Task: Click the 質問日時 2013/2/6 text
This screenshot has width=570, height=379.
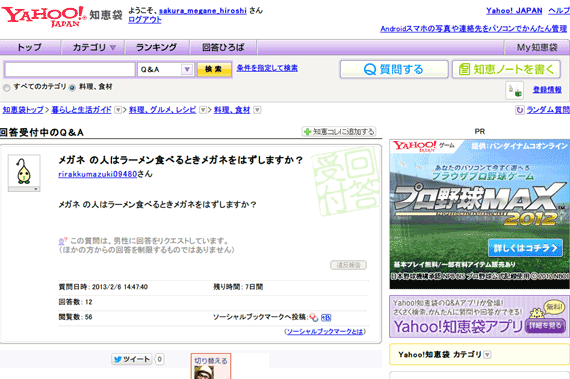Action: 103,287
